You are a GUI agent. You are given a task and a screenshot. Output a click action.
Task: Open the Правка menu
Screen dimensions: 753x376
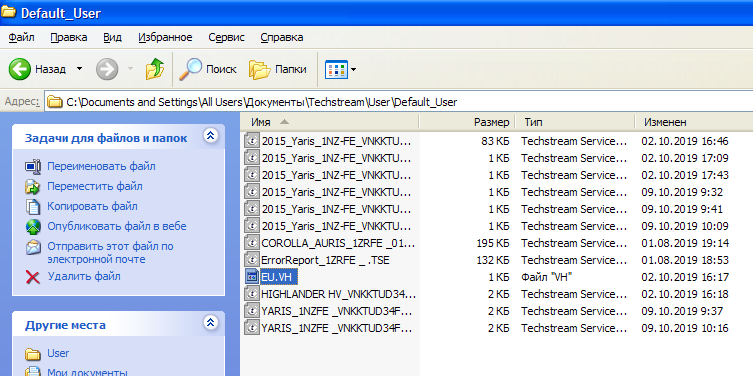coord(69,37)
